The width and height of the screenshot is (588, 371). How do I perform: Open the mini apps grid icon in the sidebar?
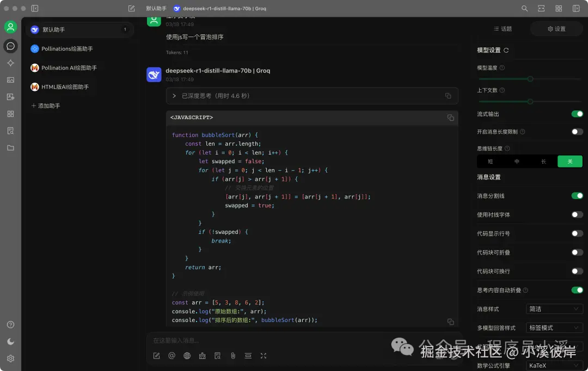[10, 114]
